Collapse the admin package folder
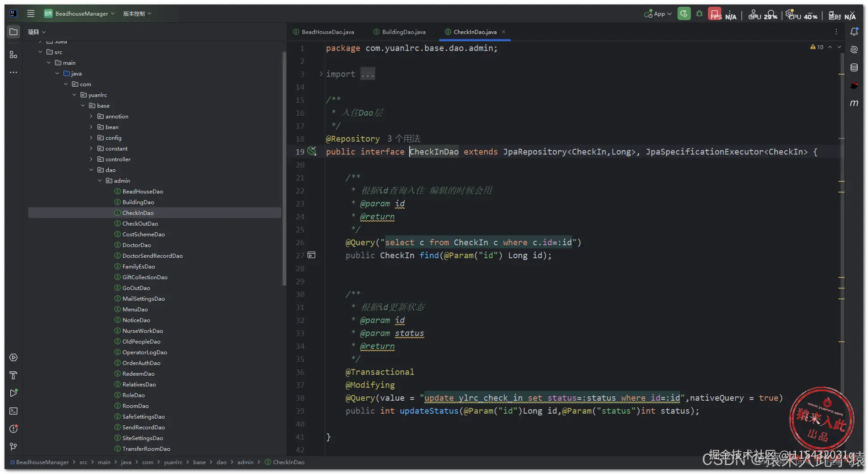This screenshot has width=868, height=474. point(100,181)
